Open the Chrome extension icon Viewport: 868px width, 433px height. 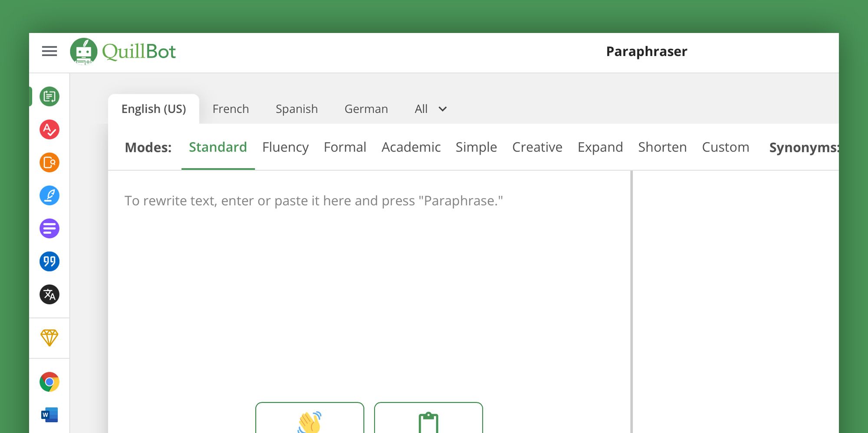click(49, 382)
